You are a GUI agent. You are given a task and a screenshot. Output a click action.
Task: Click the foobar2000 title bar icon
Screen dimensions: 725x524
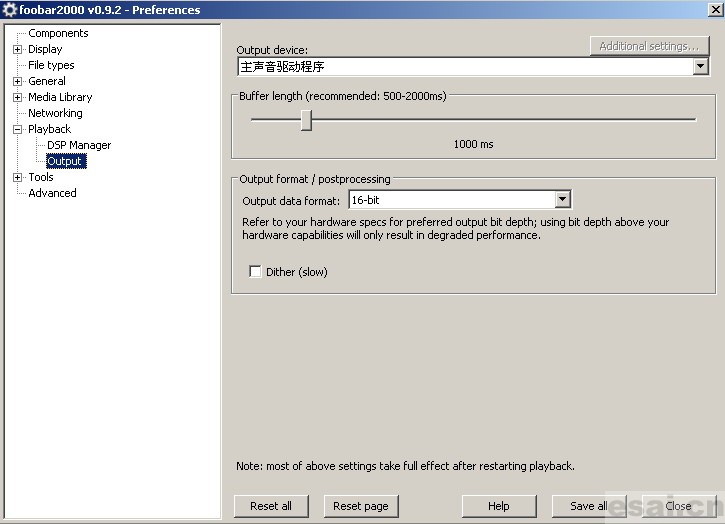10,10
